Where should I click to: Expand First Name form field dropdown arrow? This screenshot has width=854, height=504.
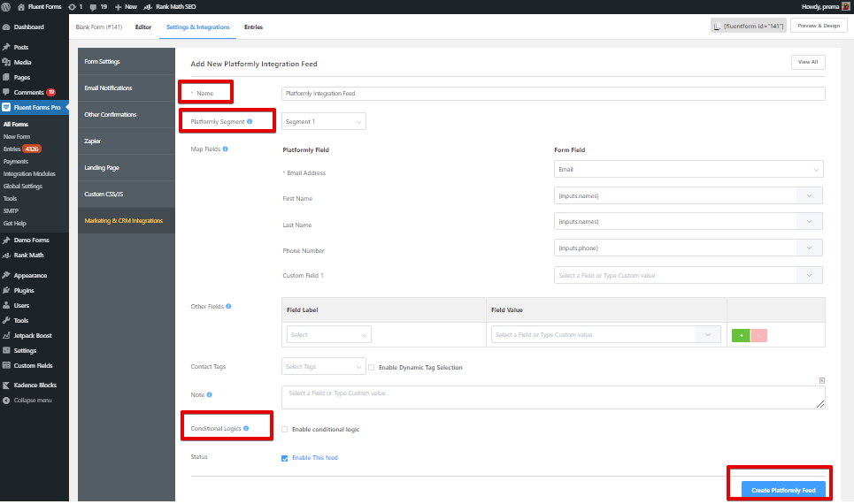tap(810, 196)
